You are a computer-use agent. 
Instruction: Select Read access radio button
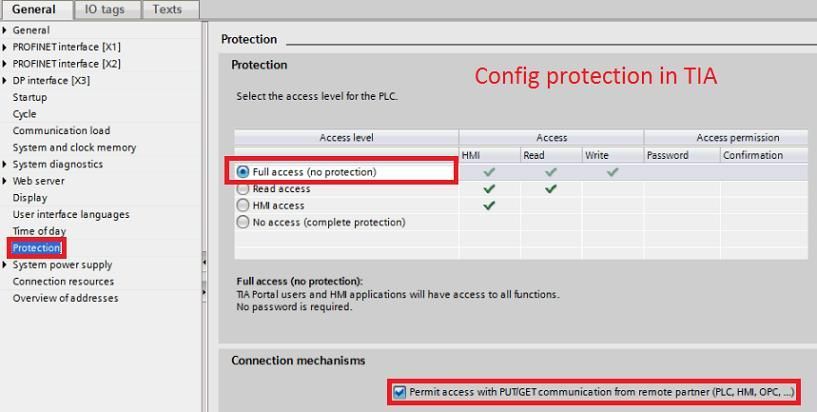pyautogui.click(x=243, y=189)
